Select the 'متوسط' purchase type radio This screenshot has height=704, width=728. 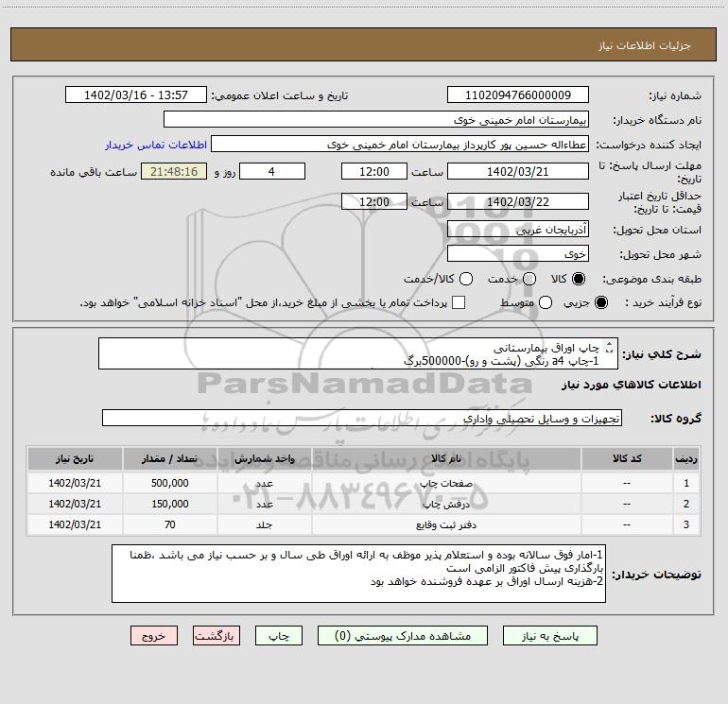click(546, 303)
